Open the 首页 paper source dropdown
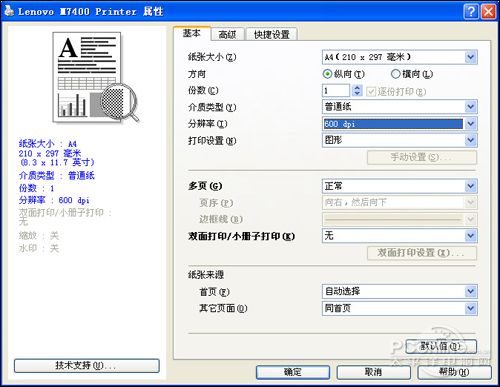Screen dimensions: 500x387 [400, 291]
